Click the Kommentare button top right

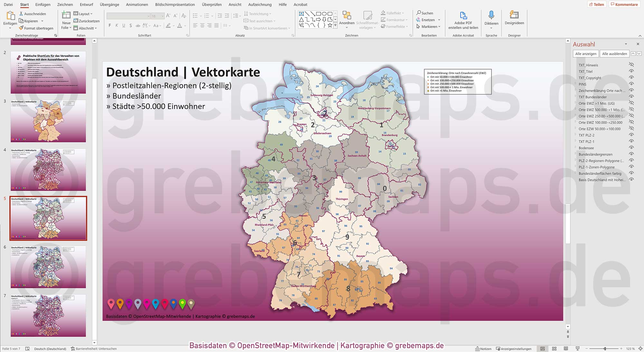(x=624, y=5)
